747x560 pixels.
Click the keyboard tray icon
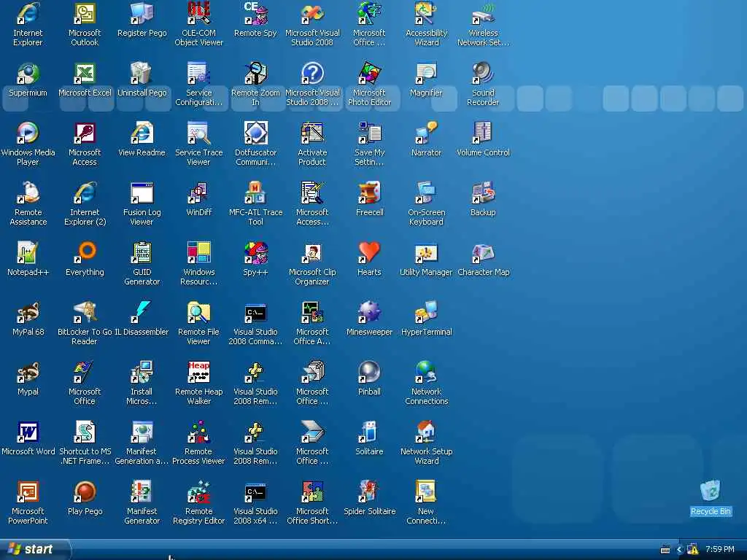tap(665, 550)
